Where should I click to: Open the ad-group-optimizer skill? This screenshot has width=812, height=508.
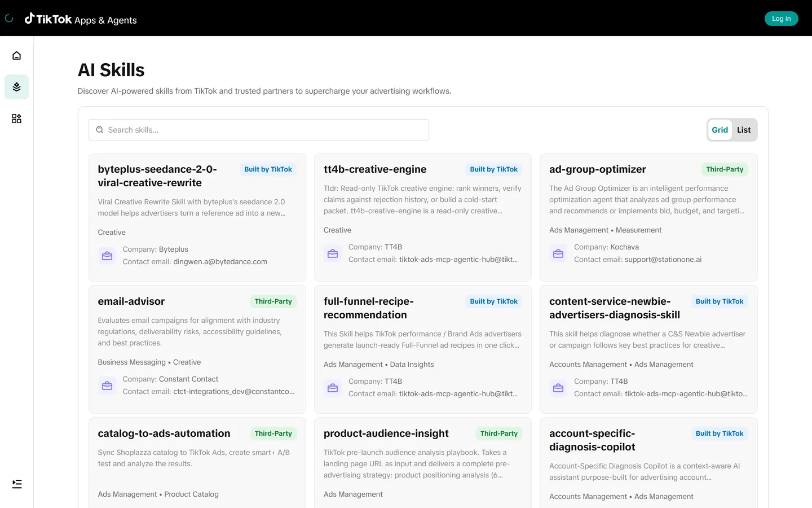click(x=598, y=169)
